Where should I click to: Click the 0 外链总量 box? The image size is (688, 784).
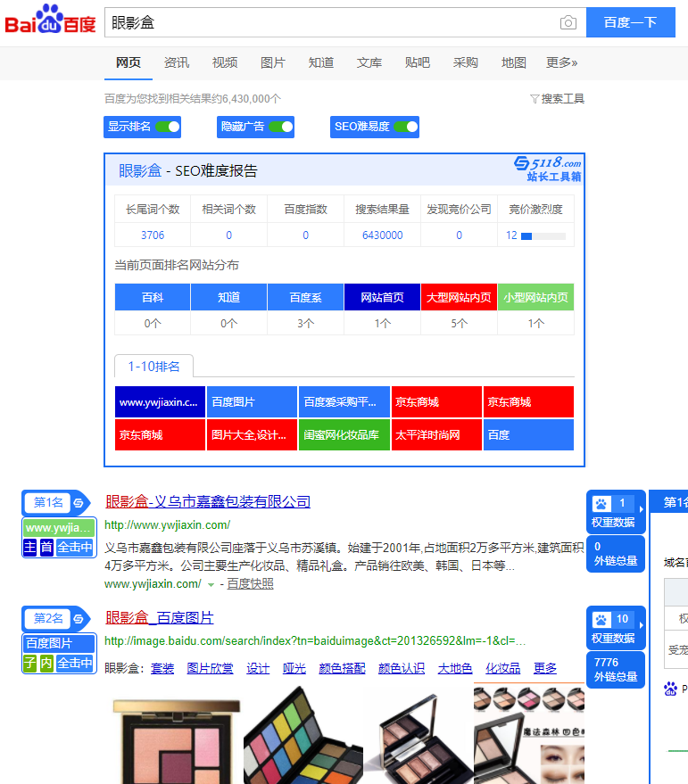[616, 554]
